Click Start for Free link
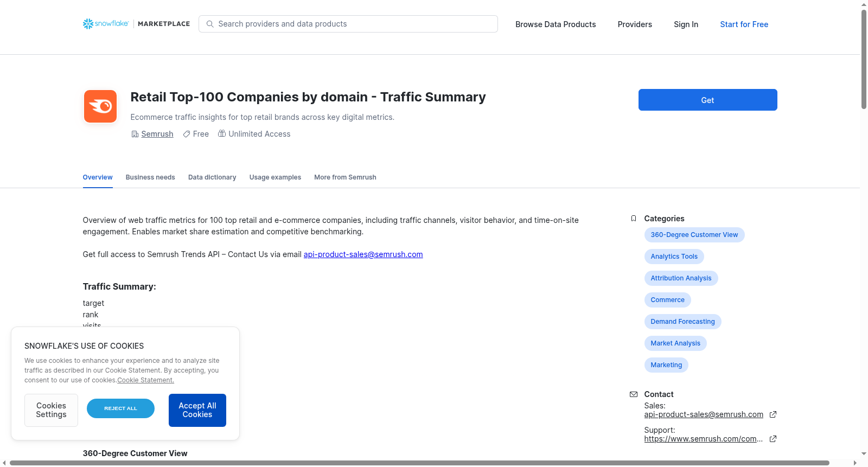 pos(744,24)
